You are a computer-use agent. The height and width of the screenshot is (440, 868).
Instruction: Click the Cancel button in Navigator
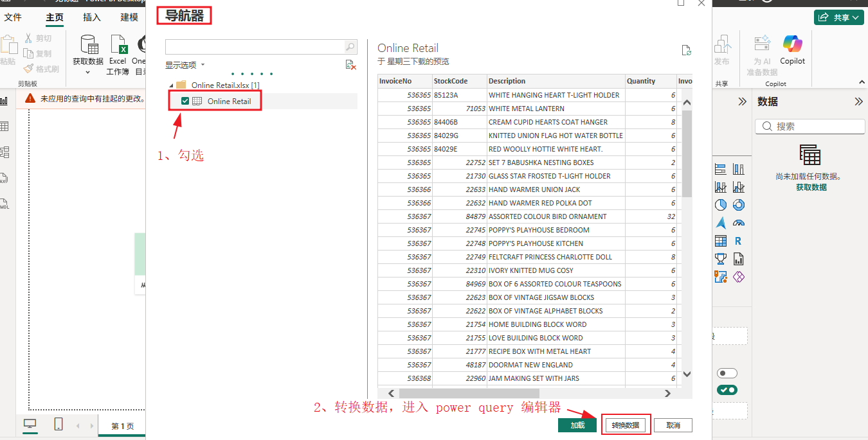[673, 425]
